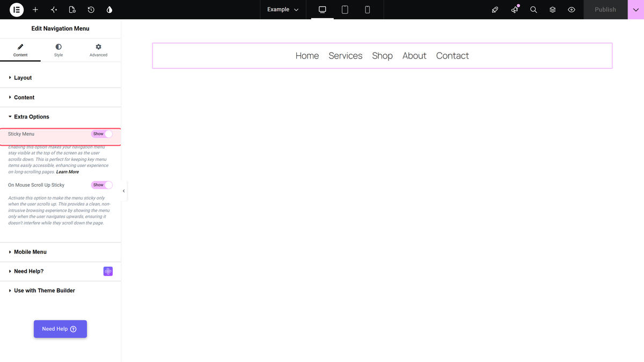
Task: Click the Services menu item
Action: click(x=346, y=56)
